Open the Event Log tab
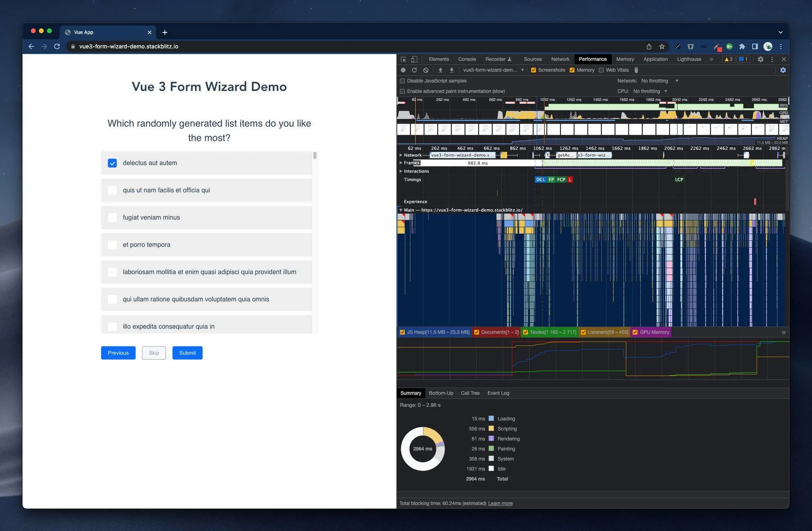This screenshot has height=531, width=812. [x=498, y=394]
